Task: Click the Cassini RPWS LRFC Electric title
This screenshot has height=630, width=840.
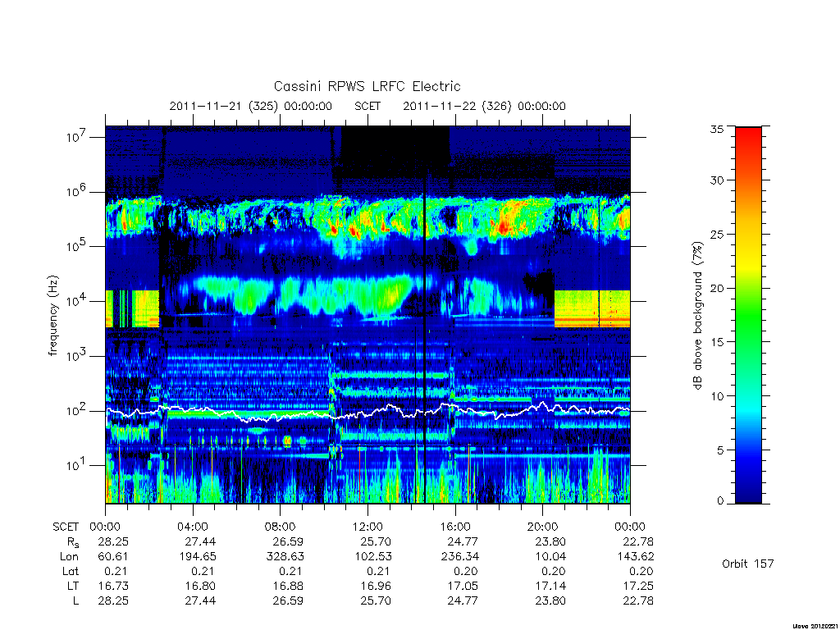Action: tap(367, 86)
